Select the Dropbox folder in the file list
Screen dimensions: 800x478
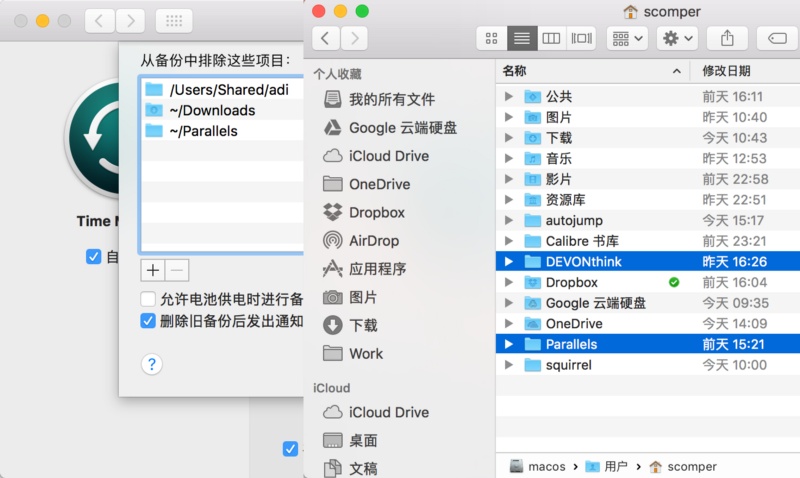[648, 282]
